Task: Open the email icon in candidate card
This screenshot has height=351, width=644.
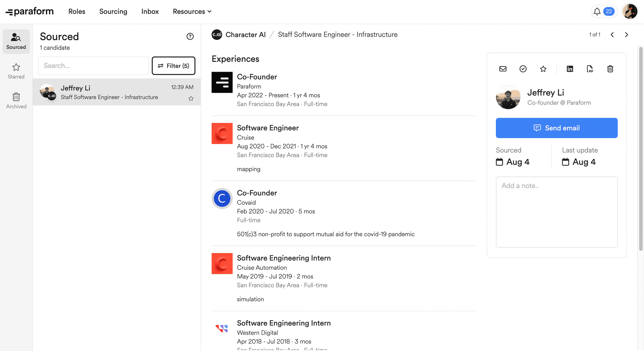Action: pyautogui.click(x=503, y=69)
